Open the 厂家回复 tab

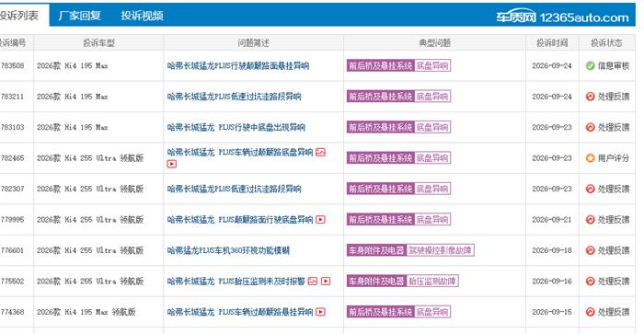[x=80, y=16]
